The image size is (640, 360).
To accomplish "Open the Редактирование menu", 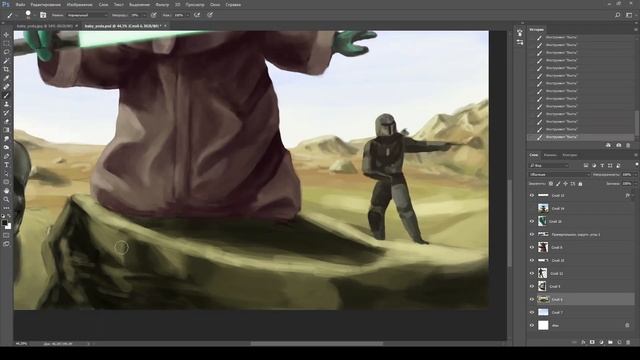I will (x=45, y=5).
